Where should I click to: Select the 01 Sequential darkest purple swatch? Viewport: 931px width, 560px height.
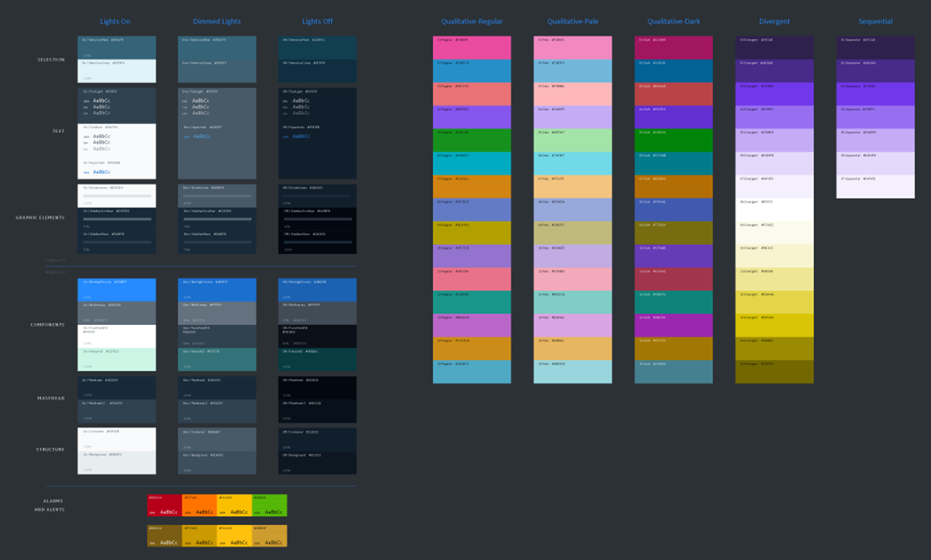tap(875, 47)
